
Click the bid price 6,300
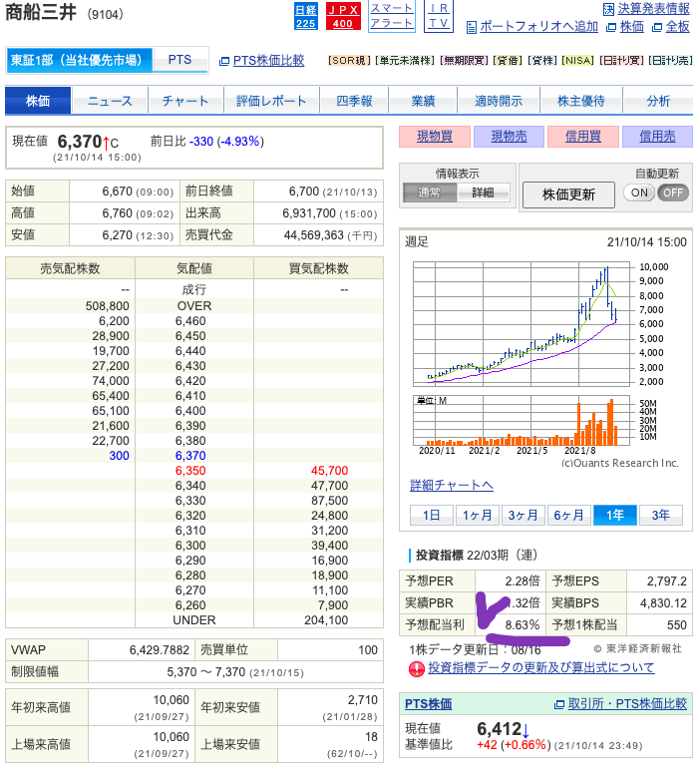click(190, 546)
